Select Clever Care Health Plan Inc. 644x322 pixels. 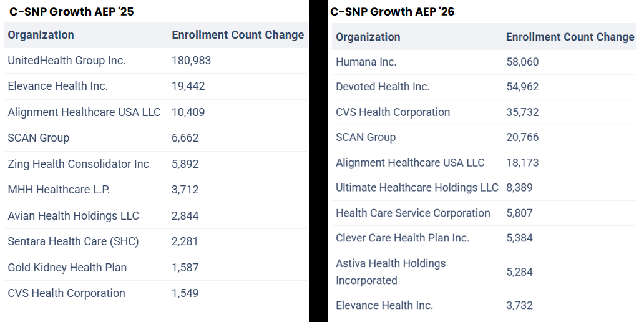pyautogui.click(x=402, y=238)
